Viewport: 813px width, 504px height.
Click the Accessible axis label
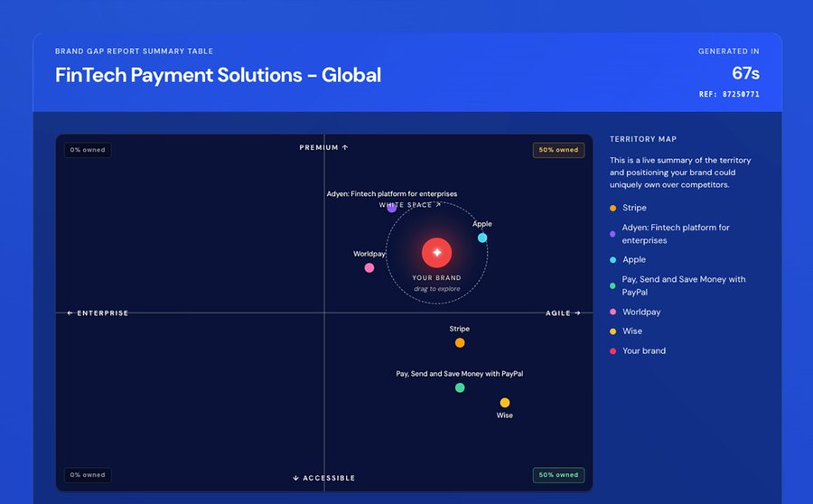323,478
